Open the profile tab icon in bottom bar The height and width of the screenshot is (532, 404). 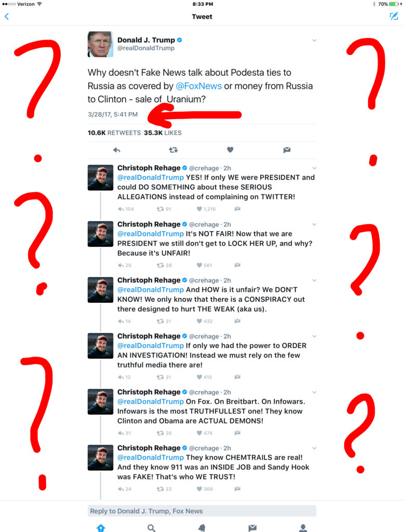(x=303, y=528)
